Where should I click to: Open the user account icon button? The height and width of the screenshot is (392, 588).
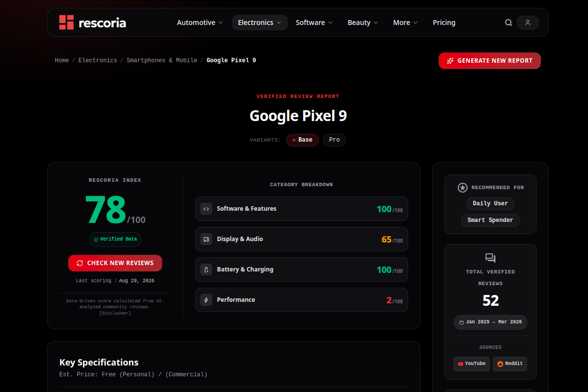528,23
